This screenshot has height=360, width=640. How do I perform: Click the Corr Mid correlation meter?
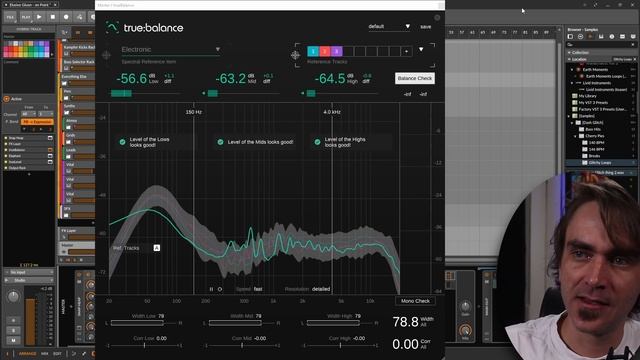click(242, 345)
